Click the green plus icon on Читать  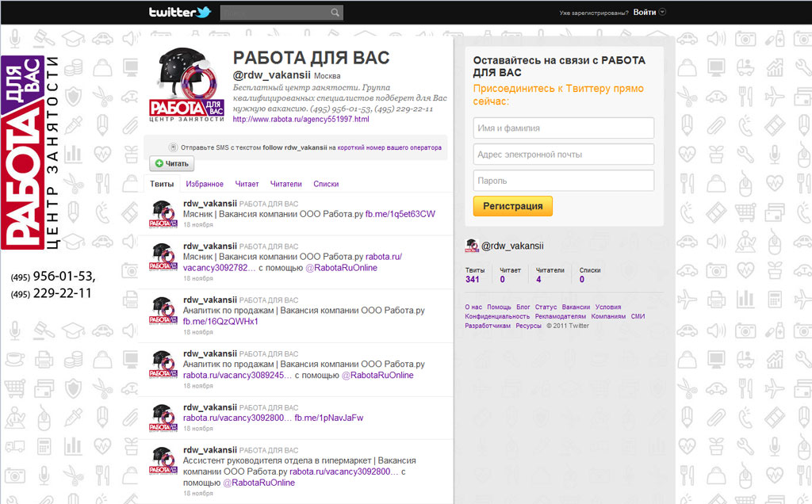158,163
